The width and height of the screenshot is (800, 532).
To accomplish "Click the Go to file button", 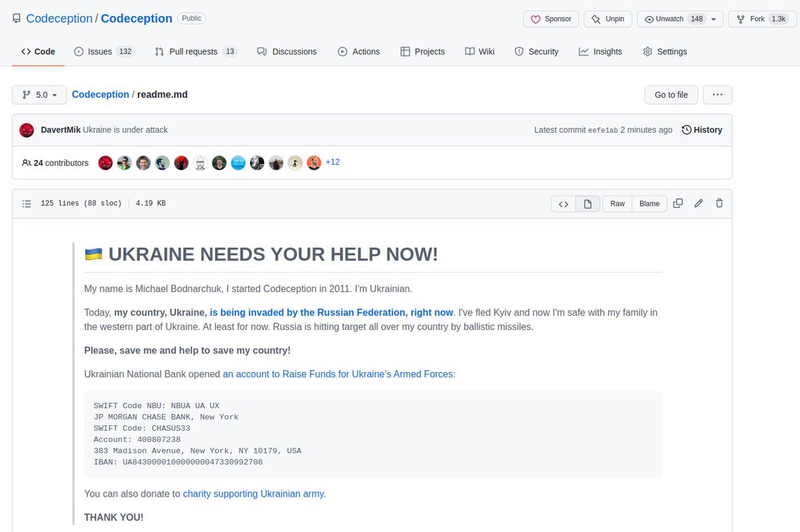I will pos(671,95).
